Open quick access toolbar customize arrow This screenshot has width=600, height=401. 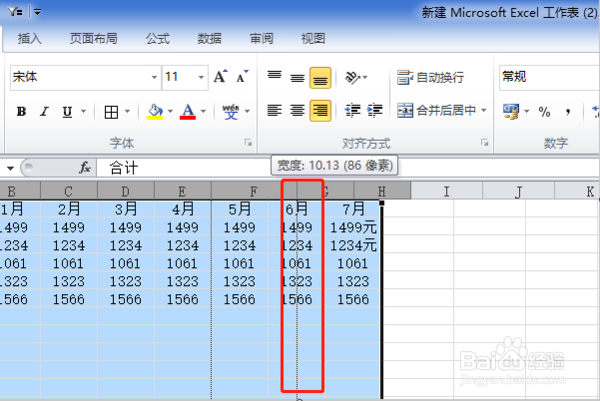pos(38,12)
